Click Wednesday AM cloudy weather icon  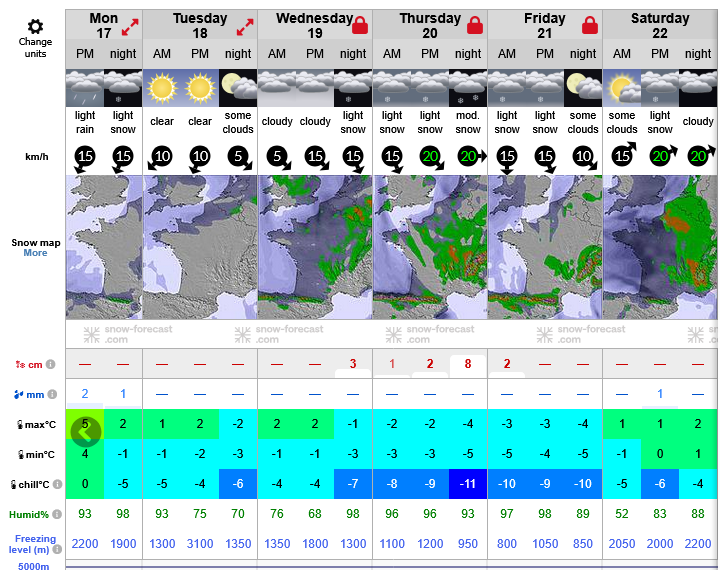(x=277, y=88)
